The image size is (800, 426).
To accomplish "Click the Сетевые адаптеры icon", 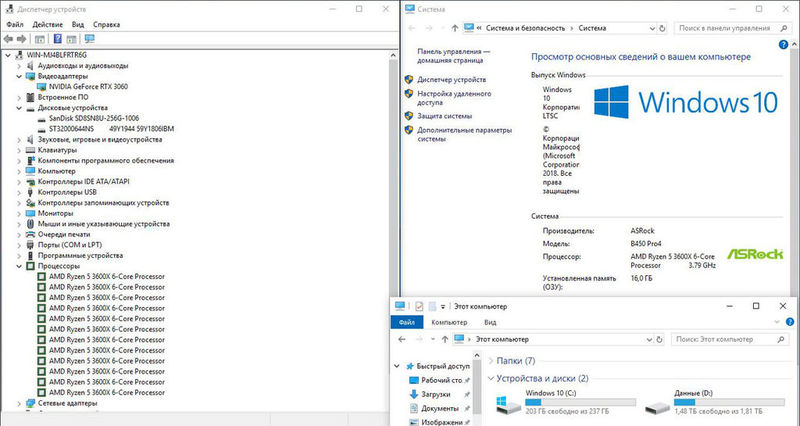I will pos(30,404).
